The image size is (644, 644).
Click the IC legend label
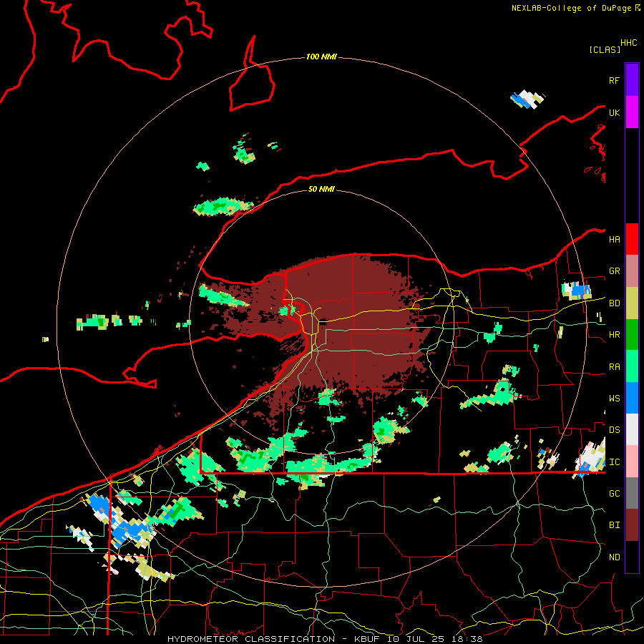(614, 462)
